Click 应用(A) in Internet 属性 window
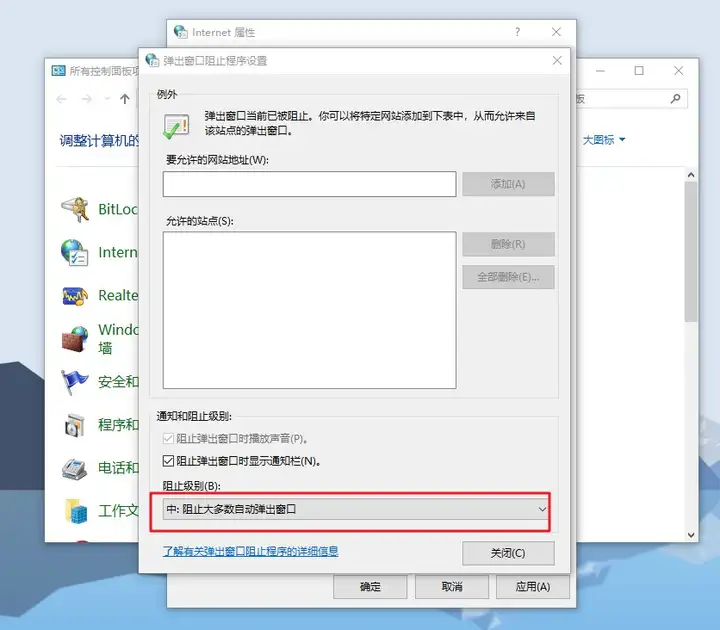 [533, 587]
